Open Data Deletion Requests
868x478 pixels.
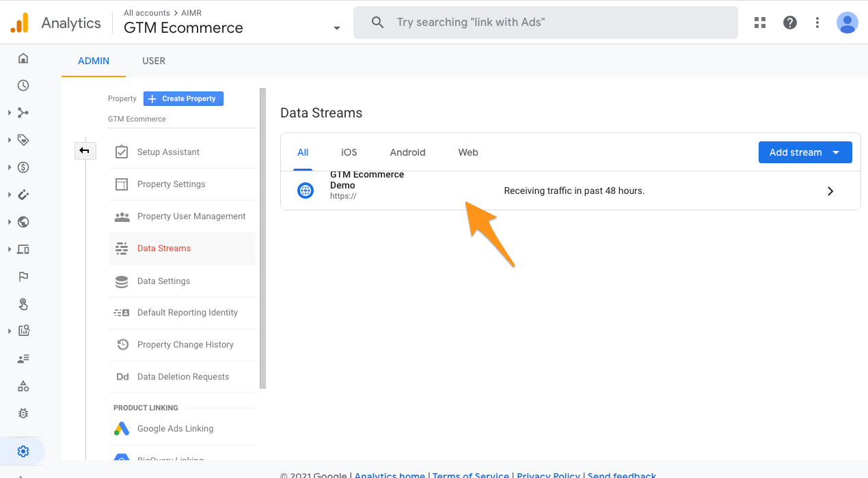(182, 377)
